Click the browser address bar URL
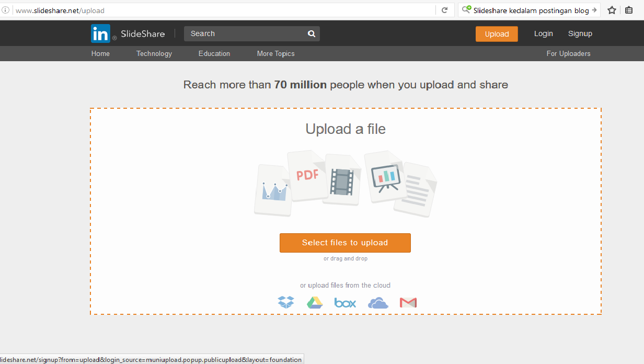Screen dimensions: 644x364 [x=60, y=10]
